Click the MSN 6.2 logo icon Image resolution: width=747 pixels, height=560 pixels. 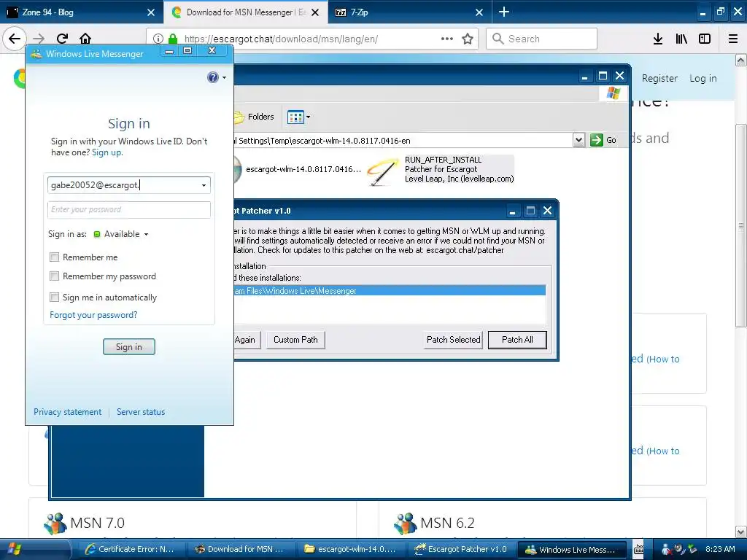click(x=406, y=523)
